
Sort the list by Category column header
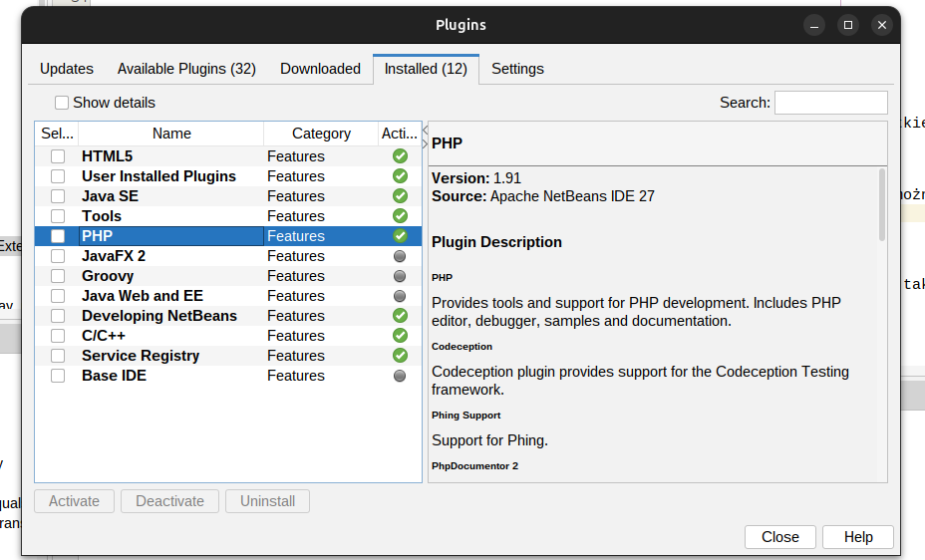click(x=321, y=134)
